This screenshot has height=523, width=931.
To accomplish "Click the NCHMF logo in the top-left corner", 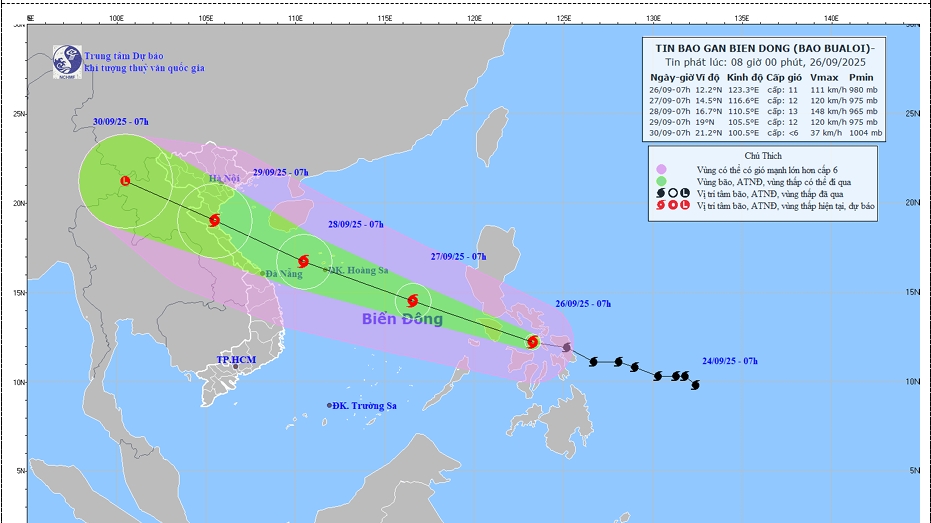I will (x=67, y=60).
